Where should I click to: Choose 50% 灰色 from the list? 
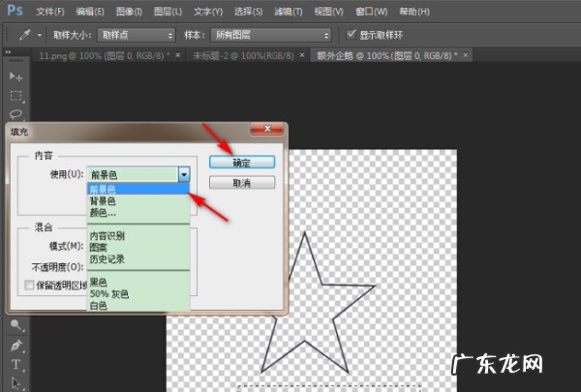click(107, 292)
